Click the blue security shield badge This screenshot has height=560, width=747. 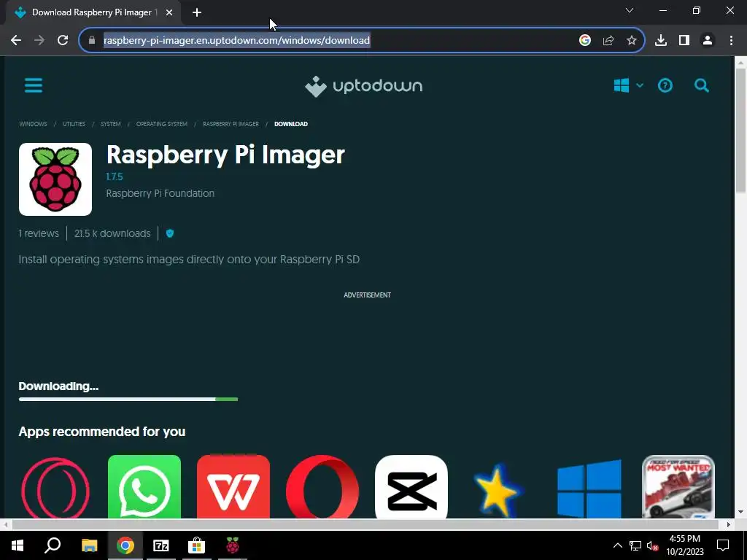[x=170, y=233]
